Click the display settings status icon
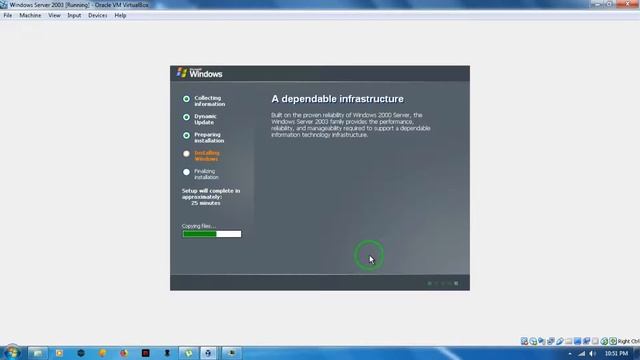640x360 pixels. click(578, 341)
